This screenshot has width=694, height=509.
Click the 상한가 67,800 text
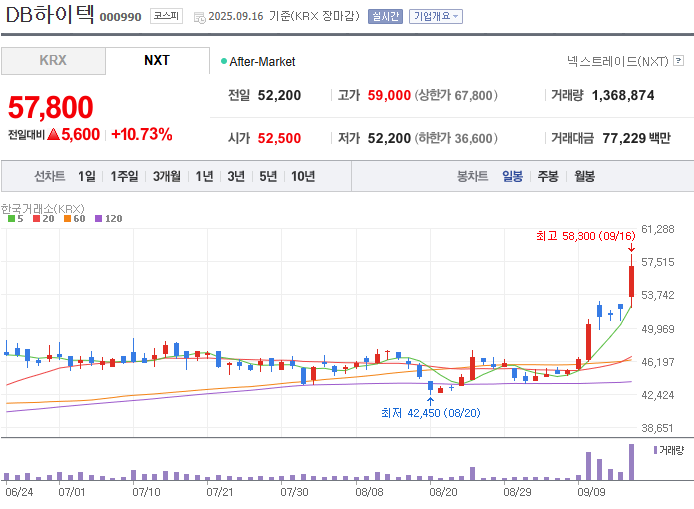point(456,95)
